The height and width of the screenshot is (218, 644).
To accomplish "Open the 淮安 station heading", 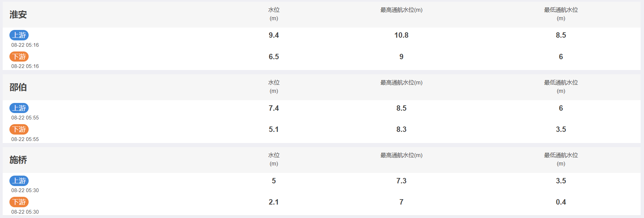I will pyautogui.click(x=18, y=14).
